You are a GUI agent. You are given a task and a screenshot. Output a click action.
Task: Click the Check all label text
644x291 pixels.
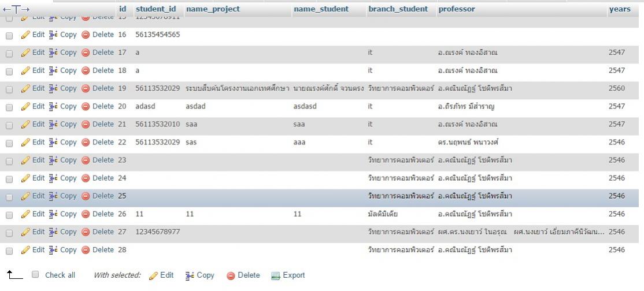pos(60,275)
